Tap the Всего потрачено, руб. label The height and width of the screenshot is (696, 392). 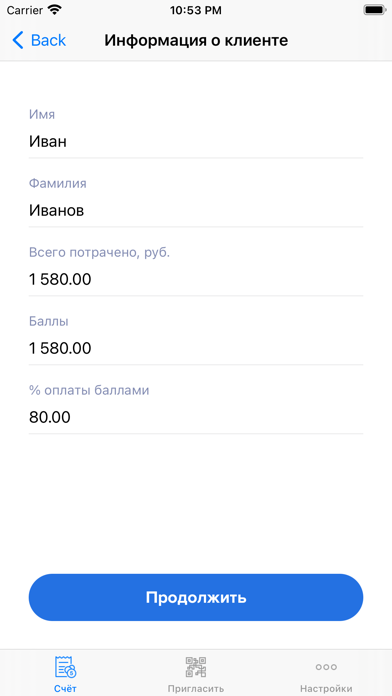point(99,253)
